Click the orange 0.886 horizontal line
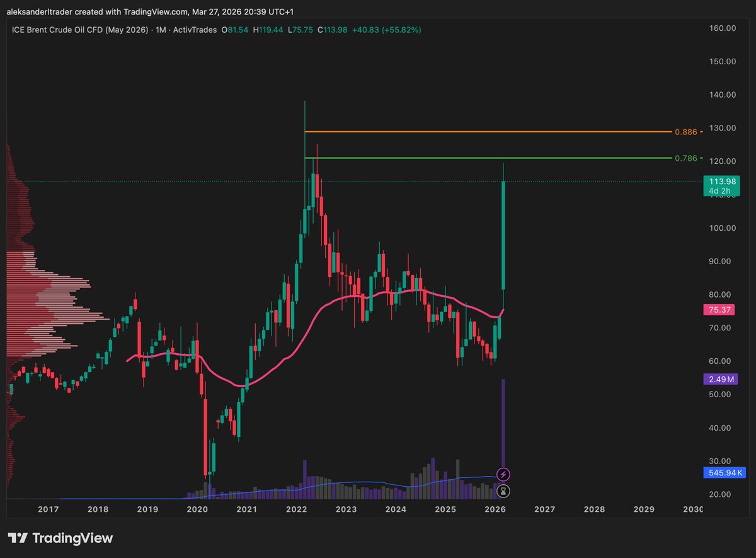 488,132
